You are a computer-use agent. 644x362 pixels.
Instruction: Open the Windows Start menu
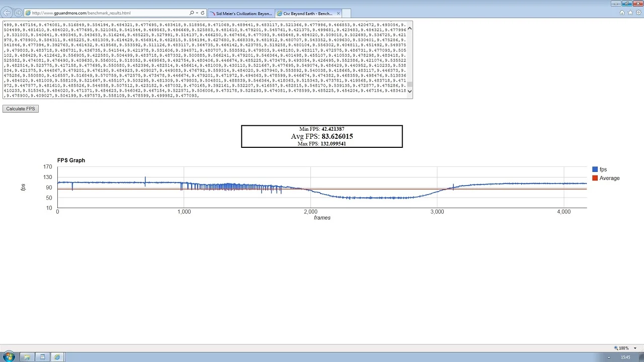click(x=9, y=357)
